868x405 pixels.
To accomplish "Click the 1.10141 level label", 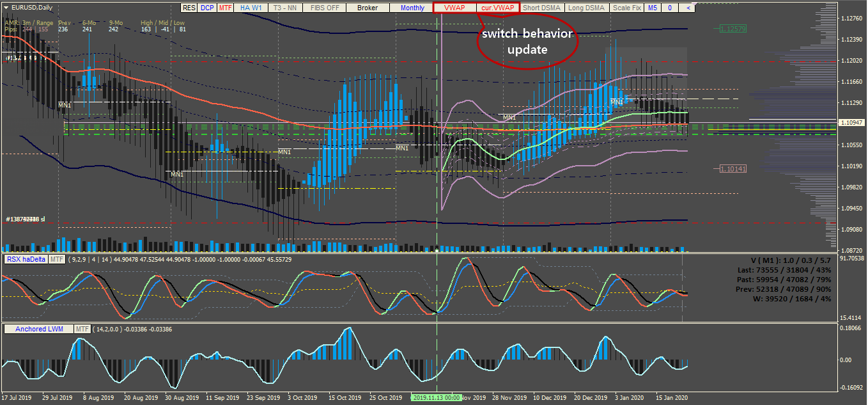I will 732,169.
